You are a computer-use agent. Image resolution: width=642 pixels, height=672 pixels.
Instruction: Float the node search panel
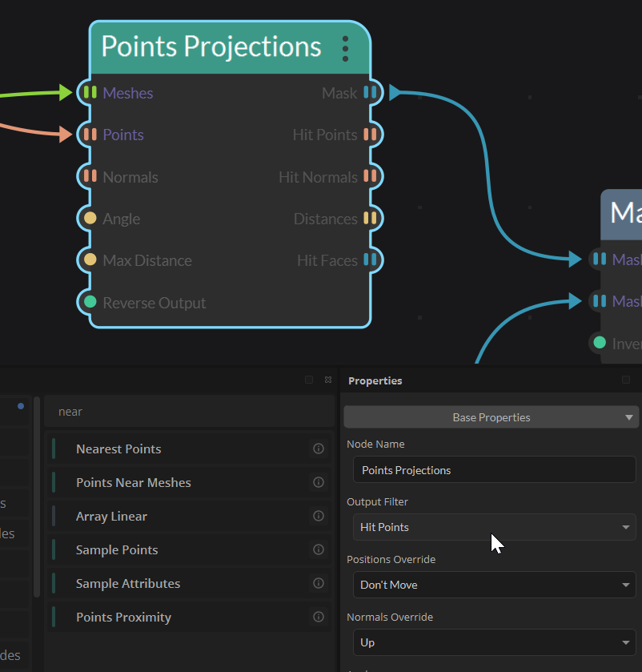(x=309, y=380)
